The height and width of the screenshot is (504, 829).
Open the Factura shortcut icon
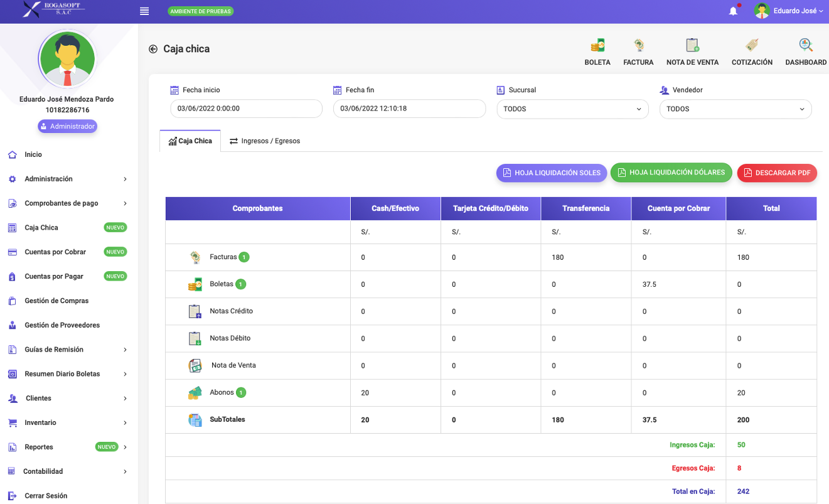click(638, 46)
